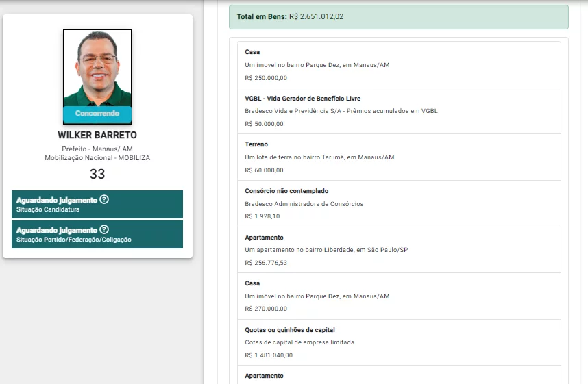Click the Total em Bens banner
588x384 pixels.
399,17
